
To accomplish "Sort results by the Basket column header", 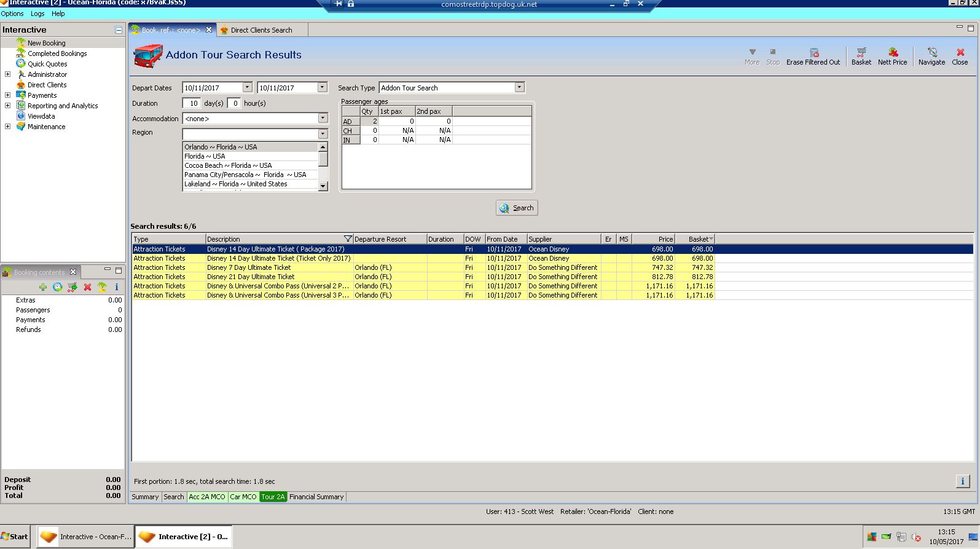I will [x=695, y=239].
